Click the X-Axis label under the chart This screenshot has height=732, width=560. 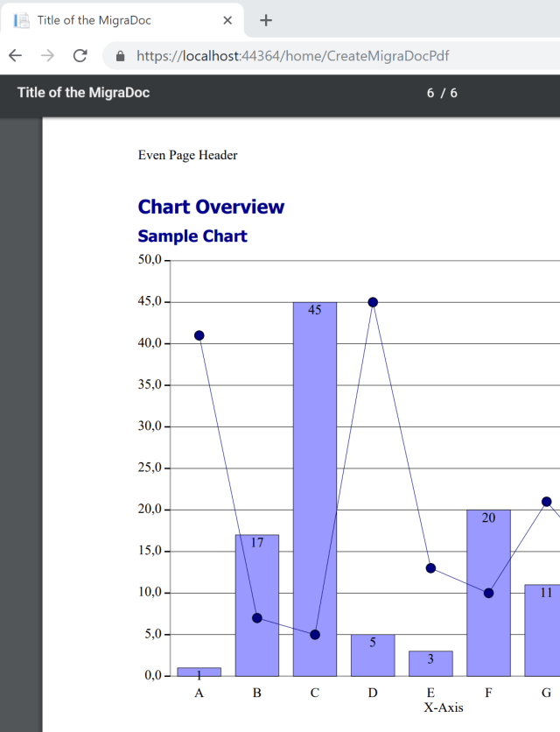tap(444, 707)
